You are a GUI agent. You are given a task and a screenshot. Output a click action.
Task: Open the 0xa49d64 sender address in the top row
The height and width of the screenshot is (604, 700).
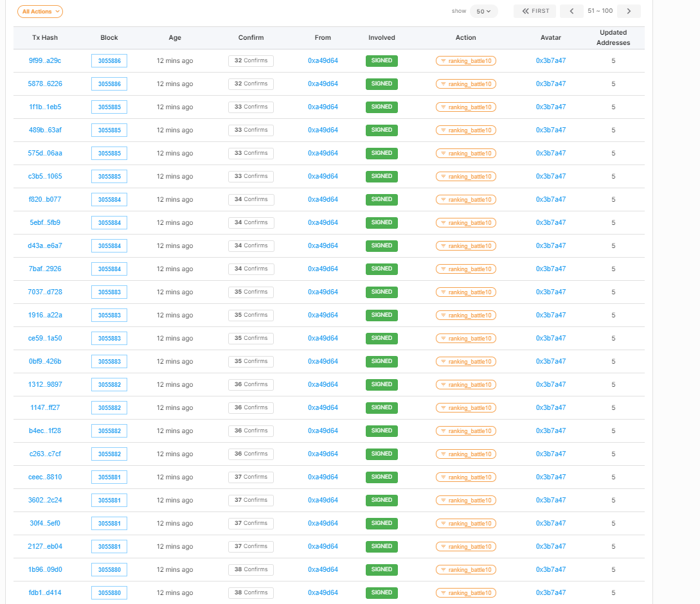click(x=323, y=60)
